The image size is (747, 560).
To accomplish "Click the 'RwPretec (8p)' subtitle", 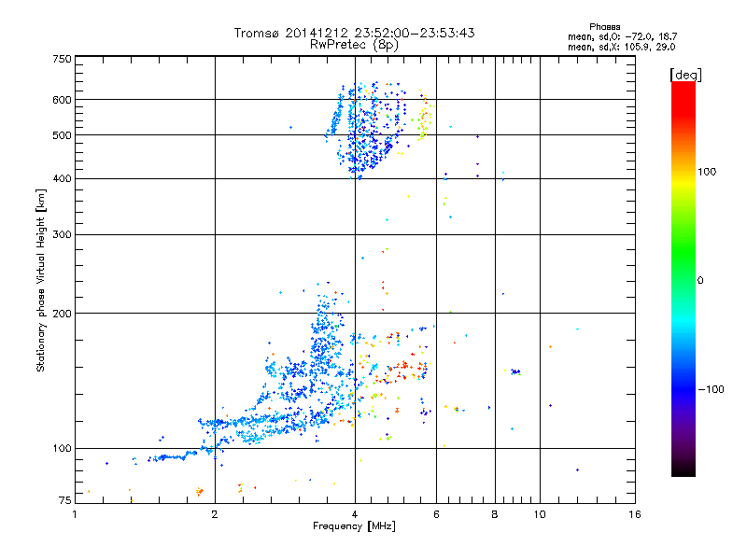I will 354,45.
